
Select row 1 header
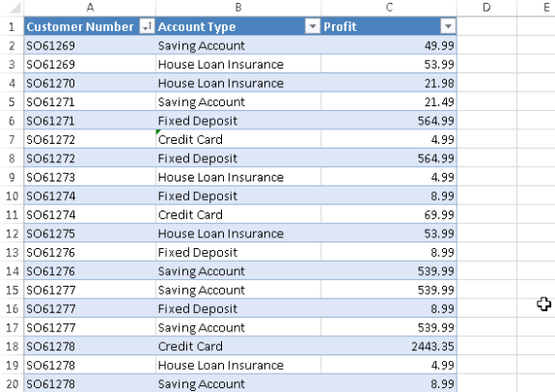coord(12,26)
